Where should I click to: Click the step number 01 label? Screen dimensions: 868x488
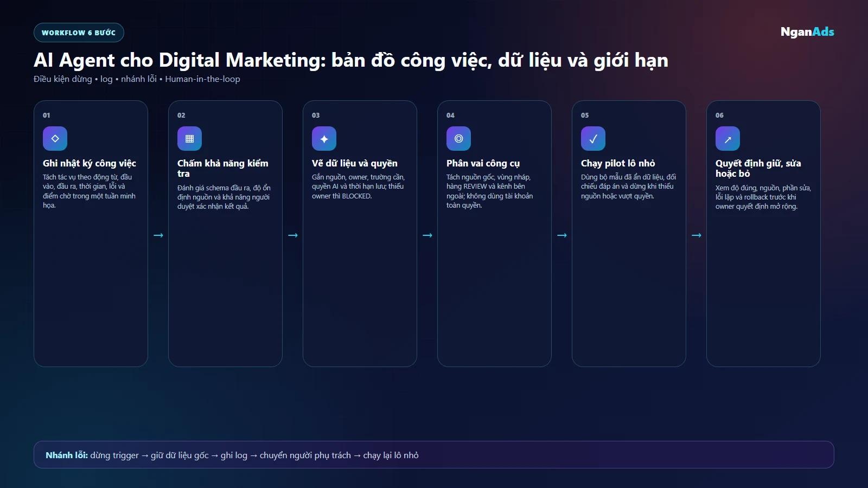pos(47,115)
